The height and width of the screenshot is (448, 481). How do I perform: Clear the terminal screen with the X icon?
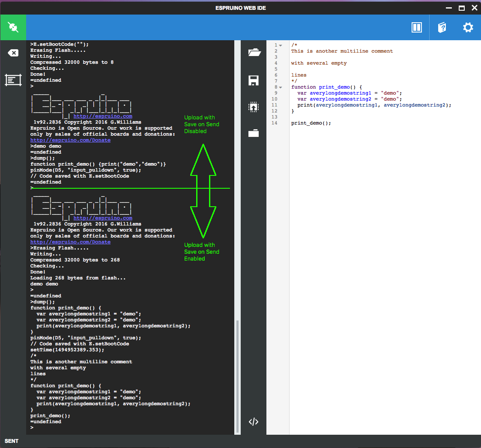coord(13,53)
